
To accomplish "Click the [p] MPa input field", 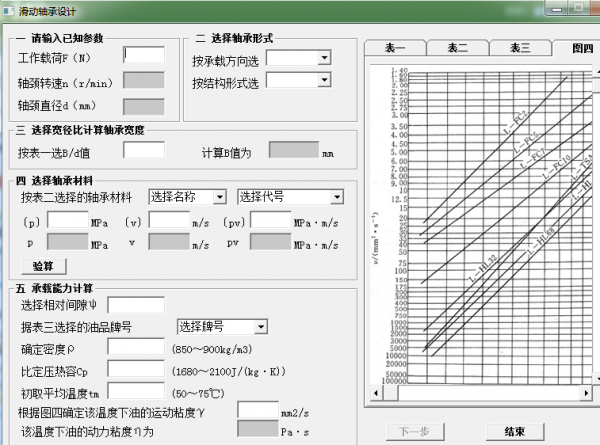I will click(68, 220).
